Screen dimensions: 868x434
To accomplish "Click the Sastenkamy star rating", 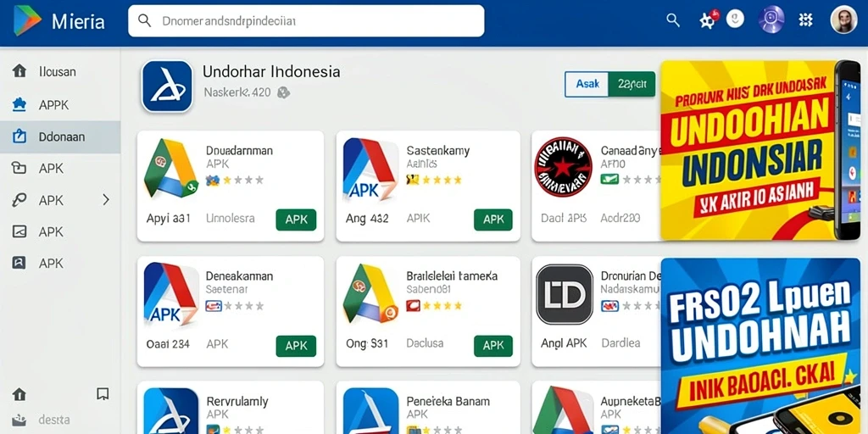I will [434, 180].
